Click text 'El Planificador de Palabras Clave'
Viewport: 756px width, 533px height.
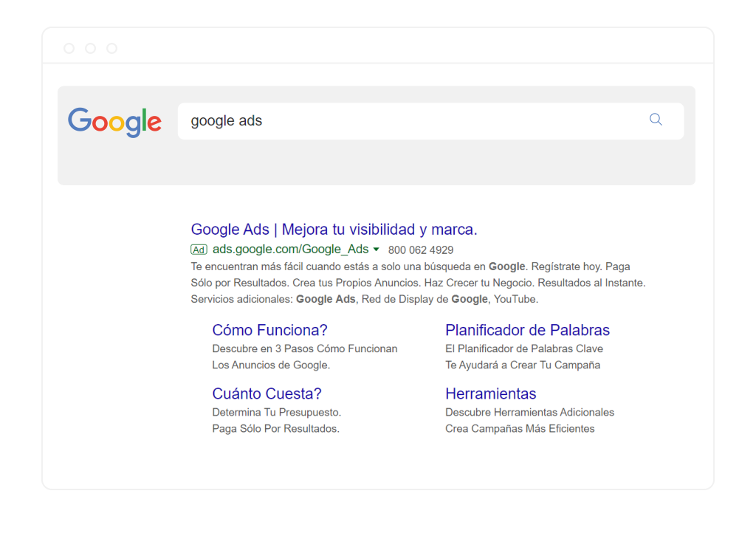click(x=524, y=348)
